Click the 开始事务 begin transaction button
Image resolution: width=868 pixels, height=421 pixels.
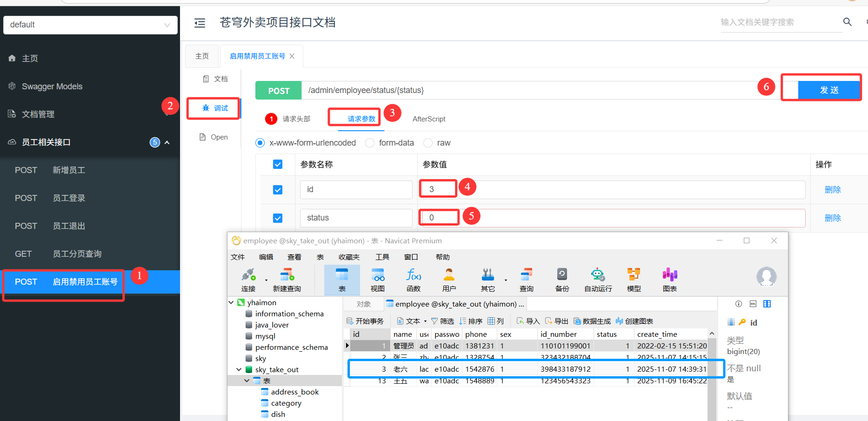point(365,321)
